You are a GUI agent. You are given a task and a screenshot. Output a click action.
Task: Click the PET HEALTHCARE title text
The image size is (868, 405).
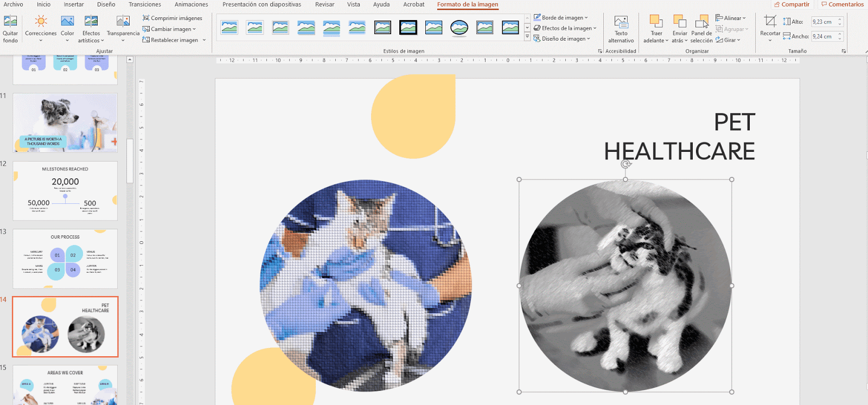pyautogui.click(x=679, y=137)
